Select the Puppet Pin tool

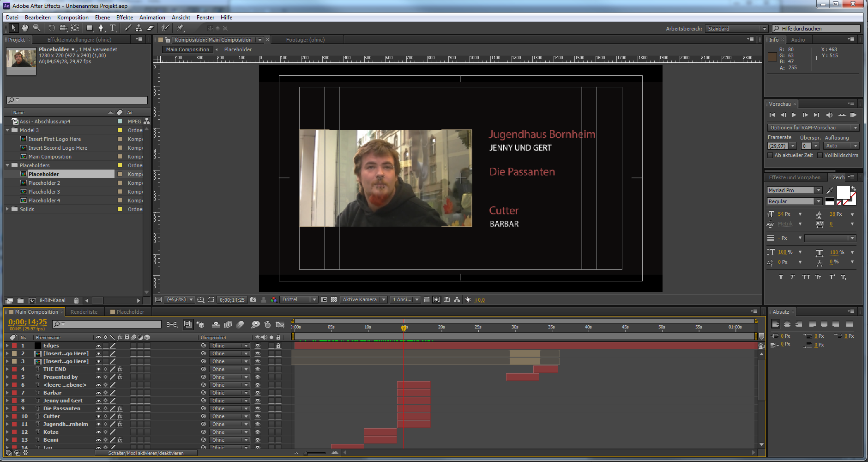pos(181,28)
